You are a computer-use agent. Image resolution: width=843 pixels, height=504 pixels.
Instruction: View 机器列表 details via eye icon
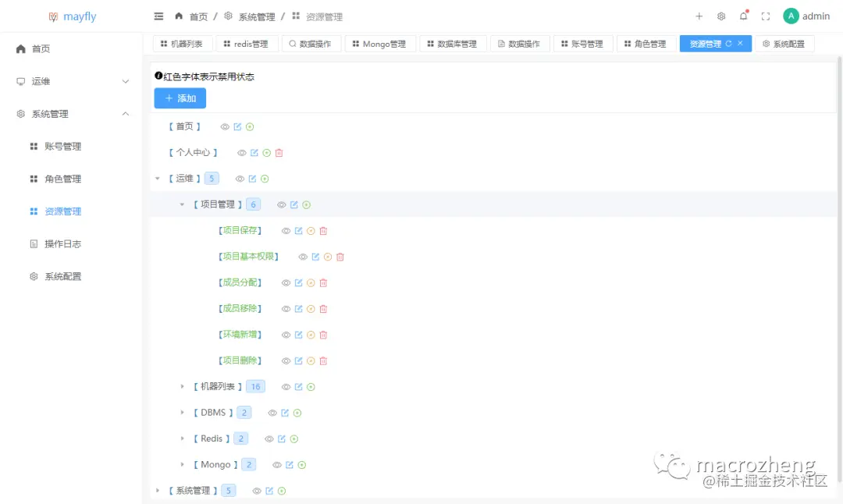click(x=286, y=387)
